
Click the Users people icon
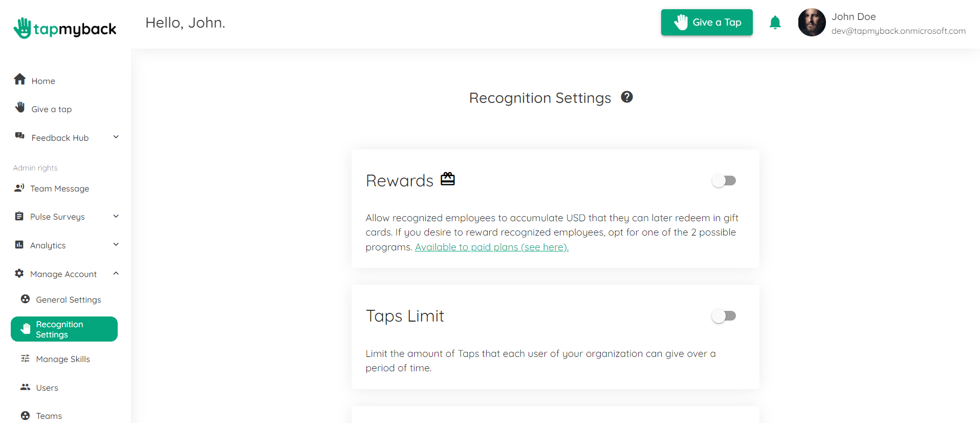tap(25, 387)
